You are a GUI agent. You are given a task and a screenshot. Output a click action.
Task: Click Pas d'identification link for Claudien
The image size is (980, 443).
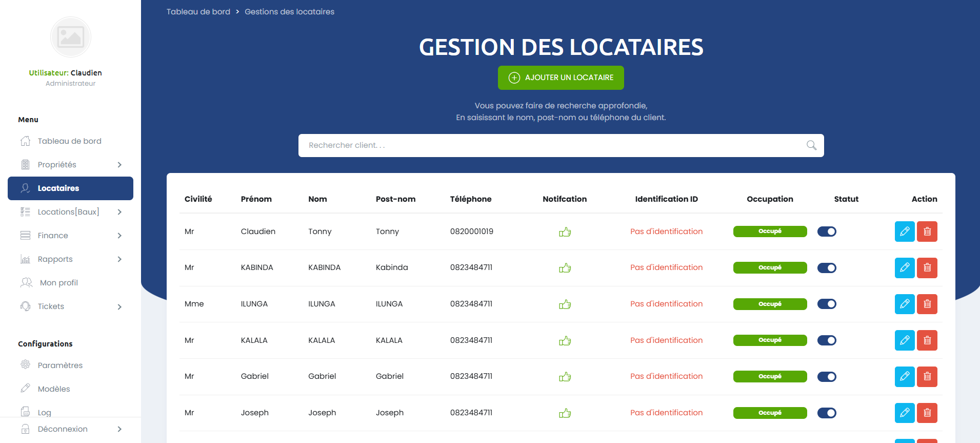pyautogui.click(x=666, y=232)
